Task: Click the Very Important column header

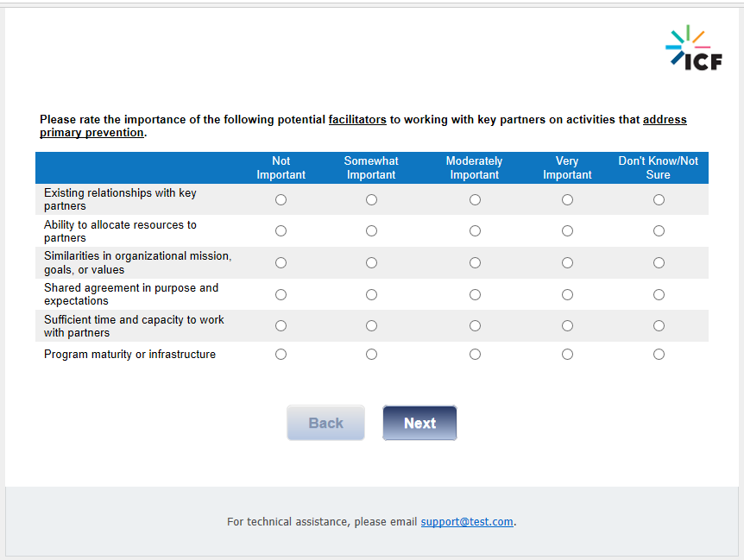Action: 567,167
